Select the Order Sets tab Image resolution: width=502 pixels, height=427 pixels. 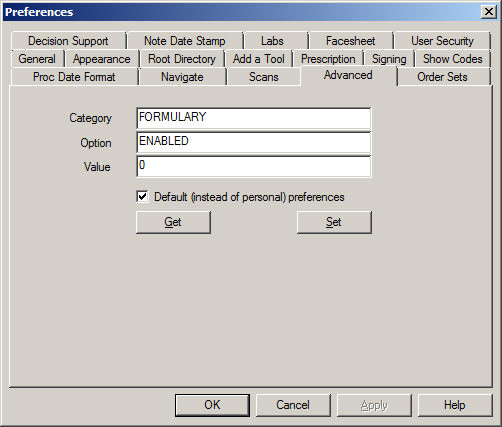coord(442,77)
